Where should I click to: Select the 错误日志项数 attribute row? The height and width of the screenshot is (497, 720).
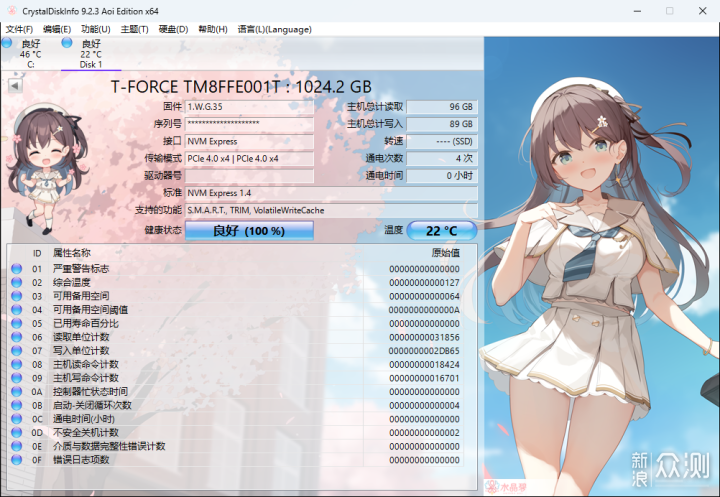point(236,460)
